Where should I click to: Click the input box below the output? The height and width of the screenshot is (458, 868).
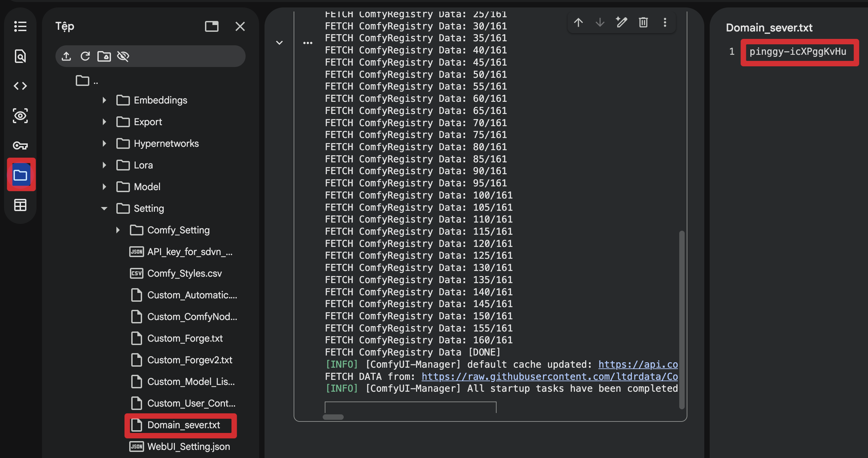pyautogui.click(x=410, y=408)
